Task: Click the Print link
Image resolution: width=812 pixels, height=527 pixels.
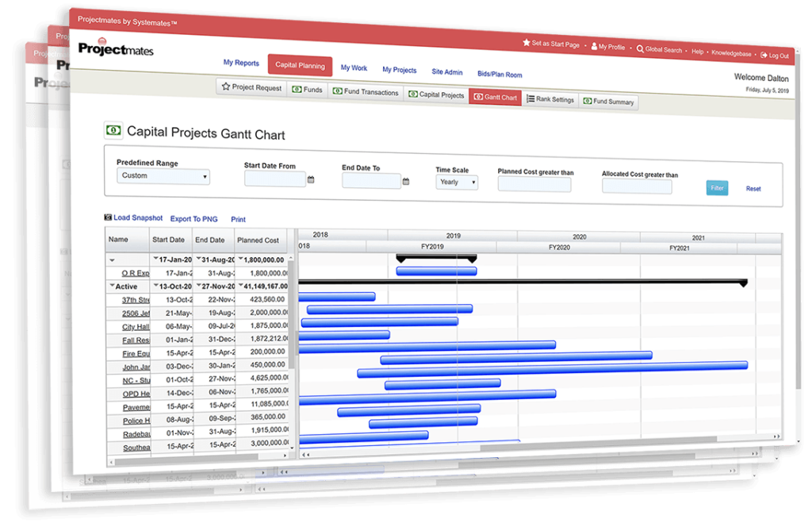Action: tap(238, 219)
